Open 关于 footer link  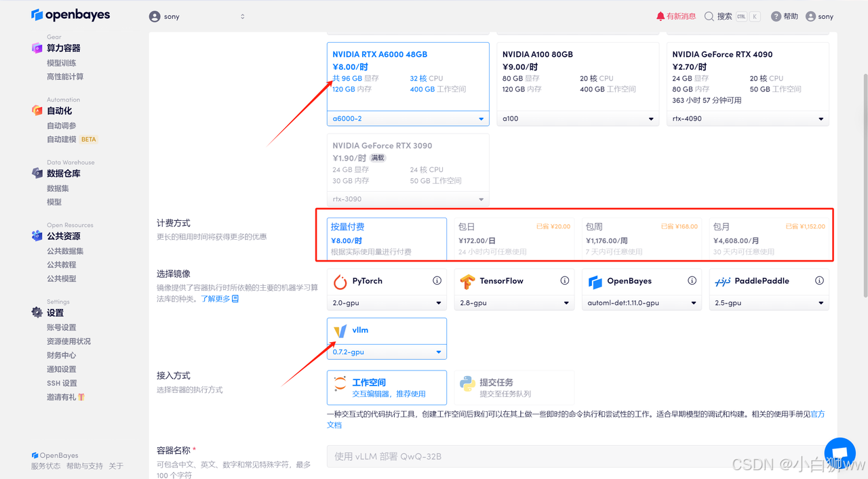(116, 466)
